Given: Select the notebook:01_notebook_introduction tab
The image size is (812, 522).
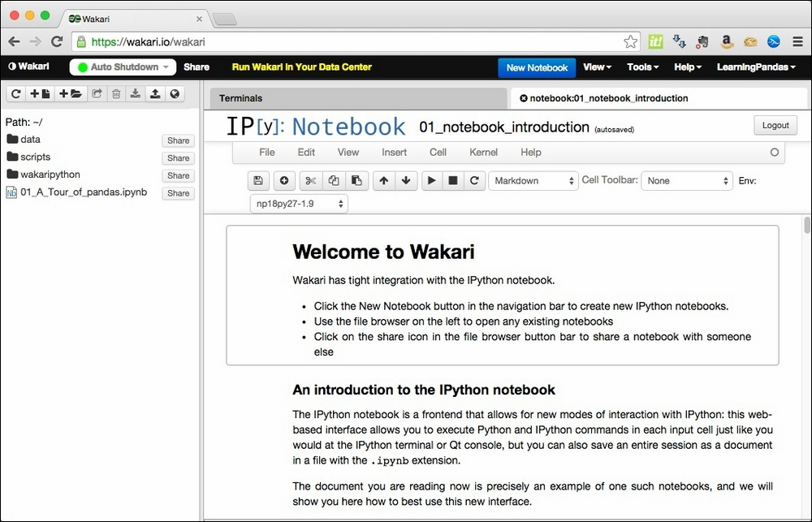Looking at the screenshot, I should pyautogui.click(x=659, y=98).
